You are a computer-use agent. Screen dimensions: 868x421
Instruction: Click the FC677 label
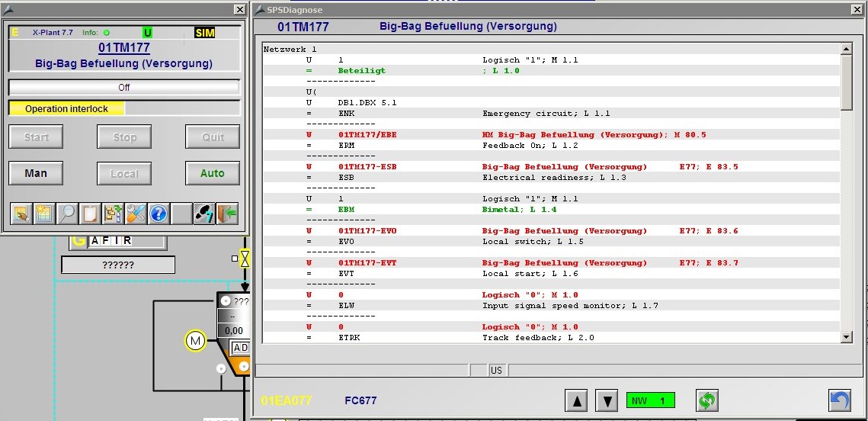(360, 400)
